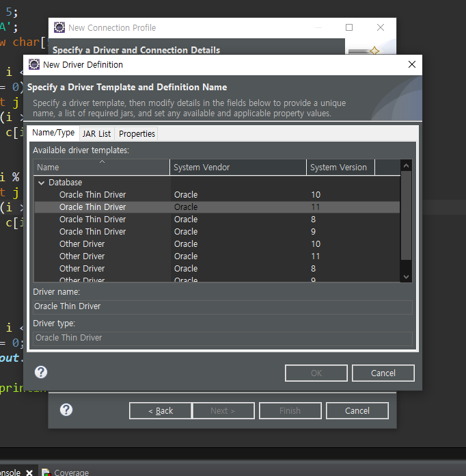Click the New Connection Profile title icon
The height and width of the screenshot is (476, 466).
(59, 27)
